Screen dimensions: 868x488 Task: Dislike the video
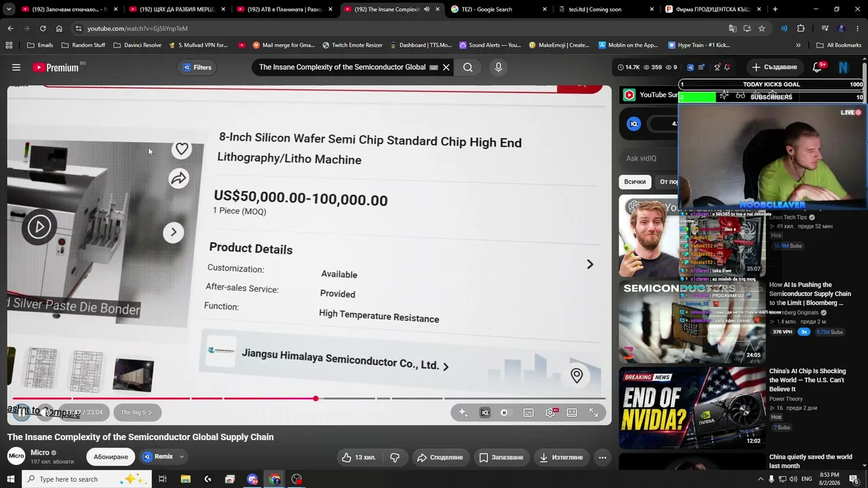pos(395,457)
